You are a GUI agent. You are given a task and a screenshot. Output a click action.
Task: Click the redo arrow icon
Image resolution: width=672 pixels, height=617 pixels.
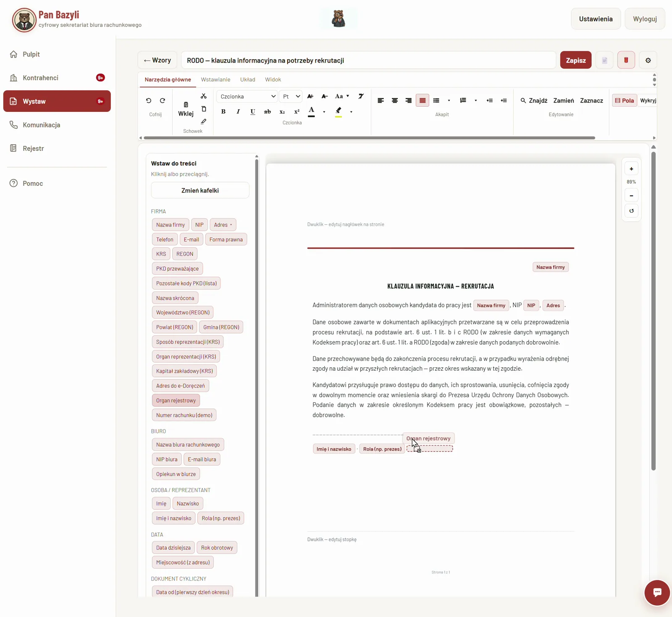point(163,100)
